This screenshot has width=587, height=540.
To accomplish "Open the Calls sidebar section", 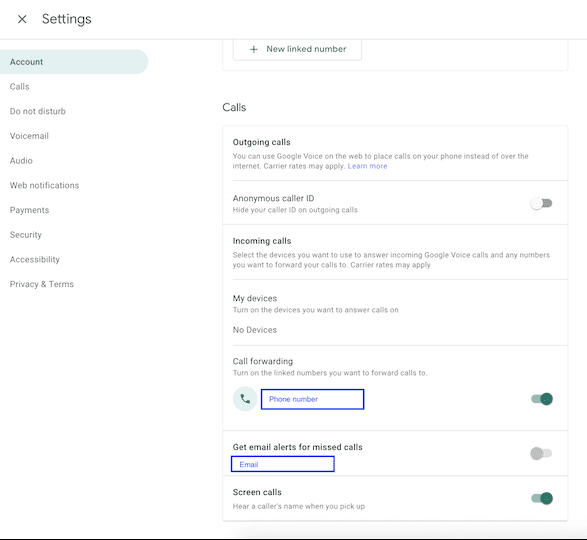I will tap(19, 87).
